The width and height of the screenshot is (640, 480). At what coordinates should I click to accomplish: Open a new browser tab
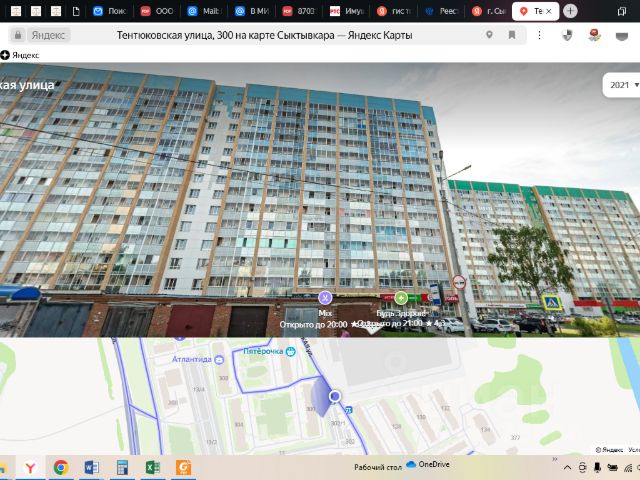tap(570, 11)
